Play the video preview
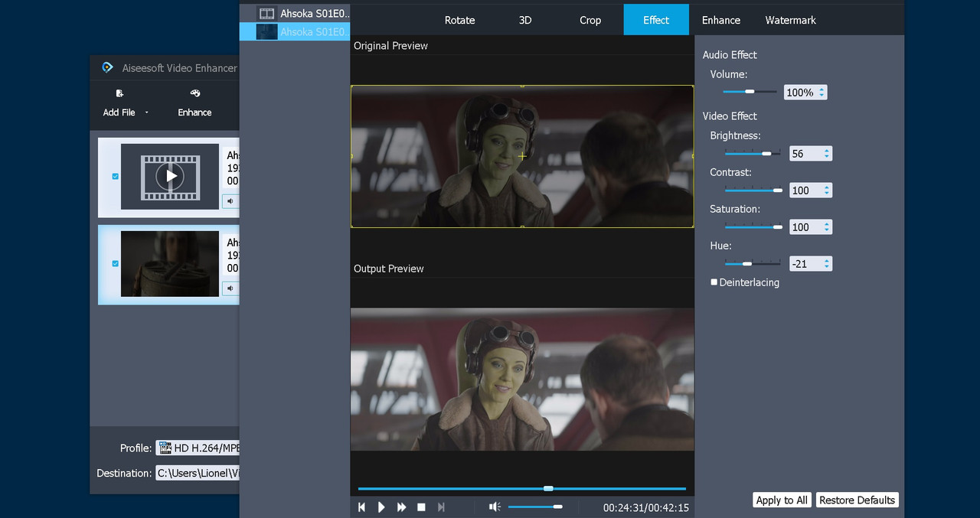 point(381,507)
